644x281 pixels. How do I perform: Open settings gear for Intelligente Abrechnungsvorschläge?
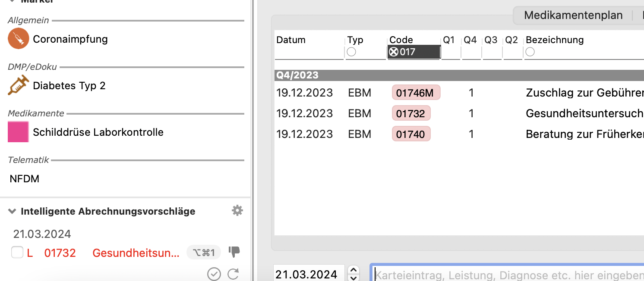click(237, 211)
